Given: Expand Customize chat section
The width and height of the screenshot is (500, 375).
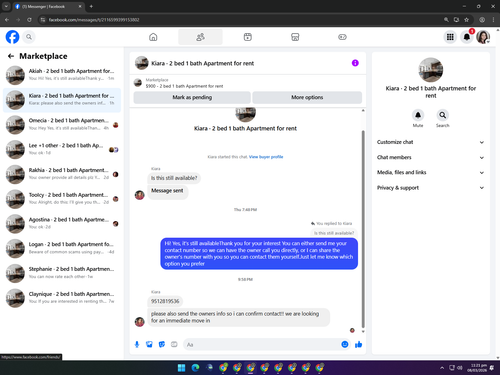Looking at the screenshot, I should 430,142.
